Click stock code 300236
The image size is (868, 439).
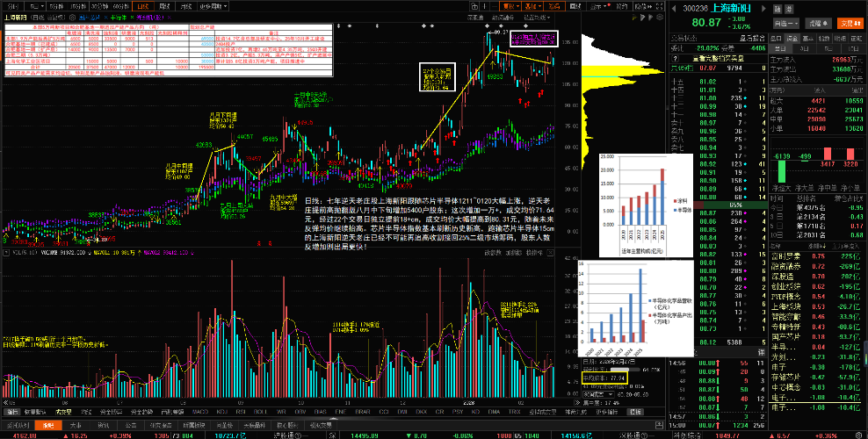[694, 8]
